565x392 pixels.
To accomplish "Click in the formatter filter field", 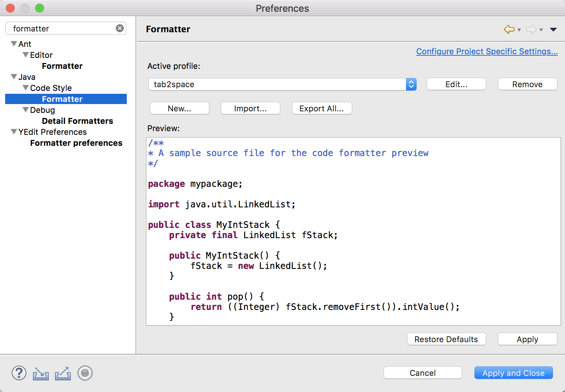I will point(62,29).
